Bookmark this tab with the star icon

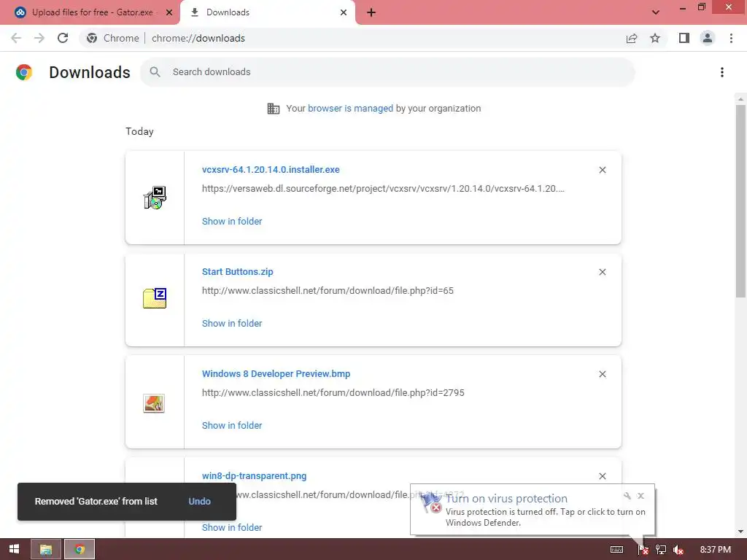655,38
